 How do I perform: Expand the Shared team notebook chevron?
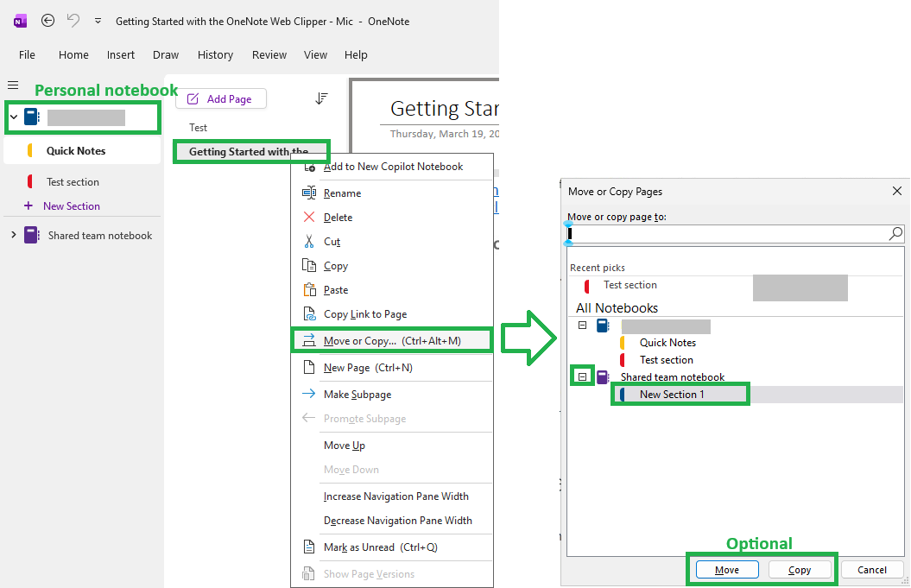pos(13,235)
